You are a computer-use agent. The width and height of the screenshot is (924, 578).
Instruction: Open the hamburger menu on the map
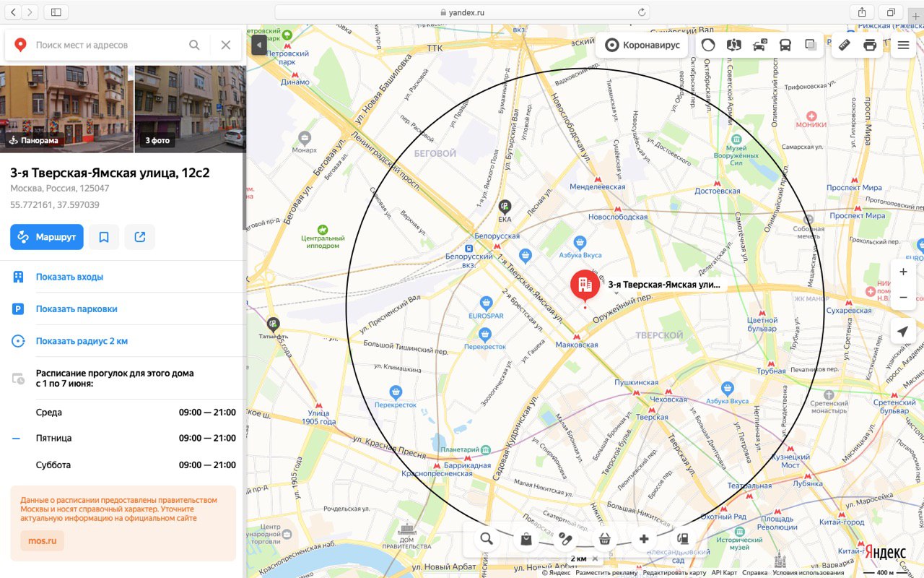tap(903, 45)
